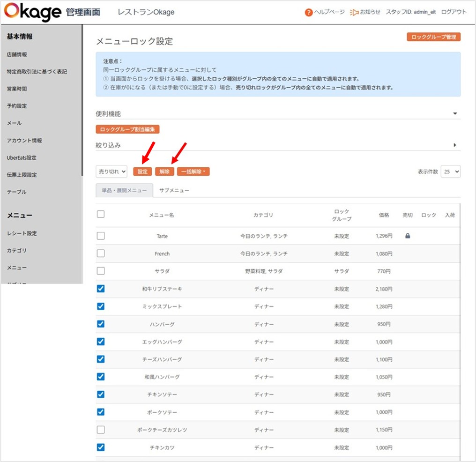Open the 売り切れ lock type dropdown
Image resolution: width=476 pixels, height=462 pixels.
(x=112, y=172)
